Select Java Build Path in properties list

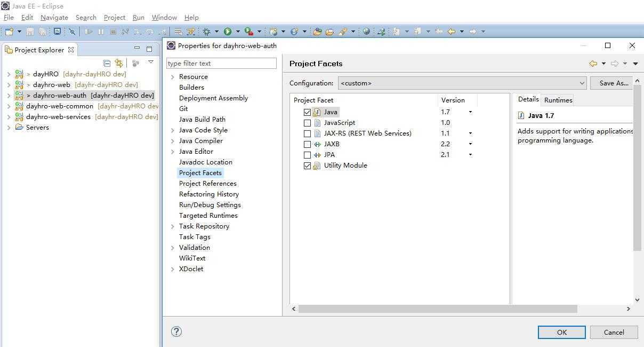tap(202, 120)
